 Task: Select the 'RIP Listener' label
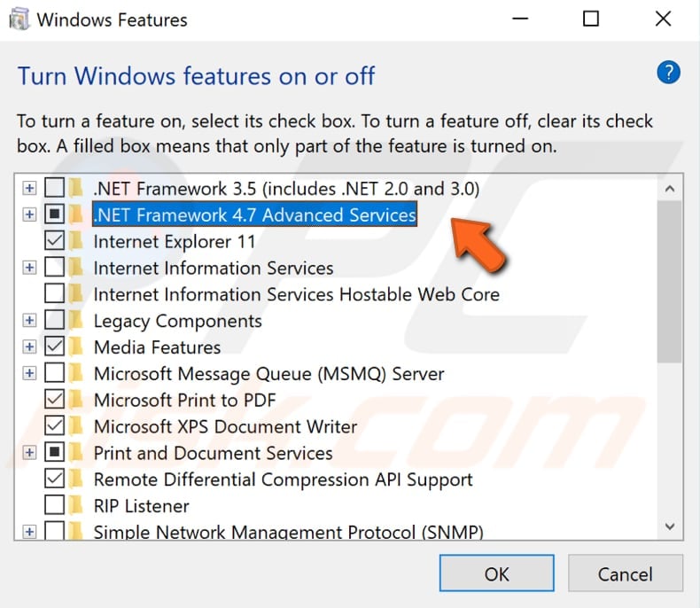point(142,506)
